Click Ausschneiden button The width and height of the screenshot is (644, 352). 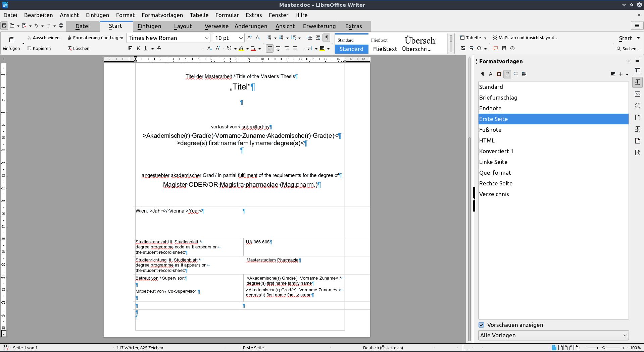coord(43,38)
